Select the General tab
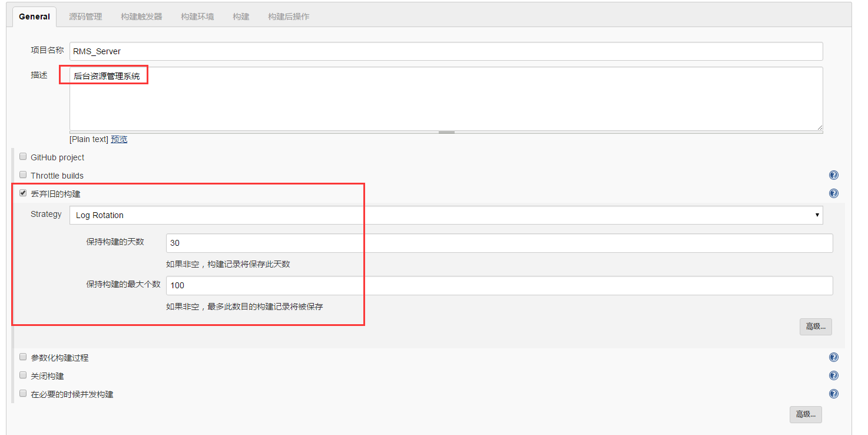The image size is (868, 435). (x=34, y=17)
